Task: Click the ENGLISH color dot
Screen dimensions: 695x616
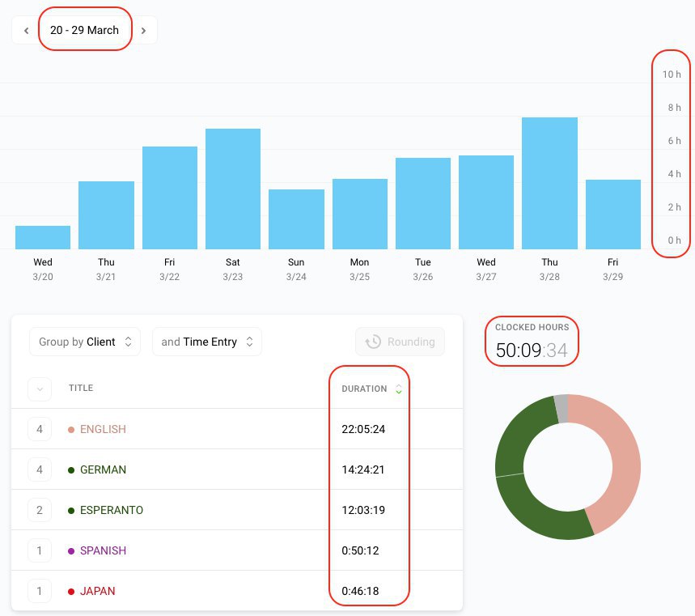Action: coord(71,430)
